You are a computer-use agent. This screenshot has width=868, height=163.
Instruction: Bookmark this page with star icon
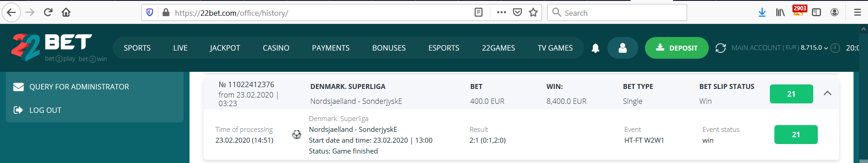(533, 13)
